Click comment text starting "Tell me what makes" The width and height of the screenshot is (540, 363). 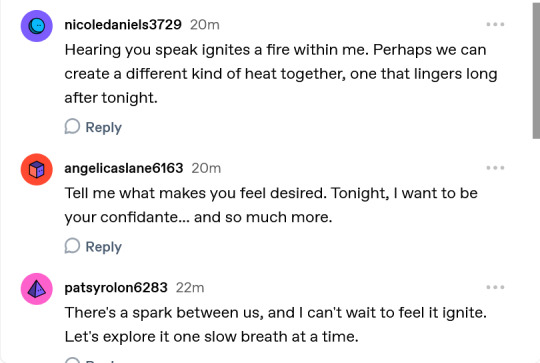pyautogui.click(x=271, y=205)
